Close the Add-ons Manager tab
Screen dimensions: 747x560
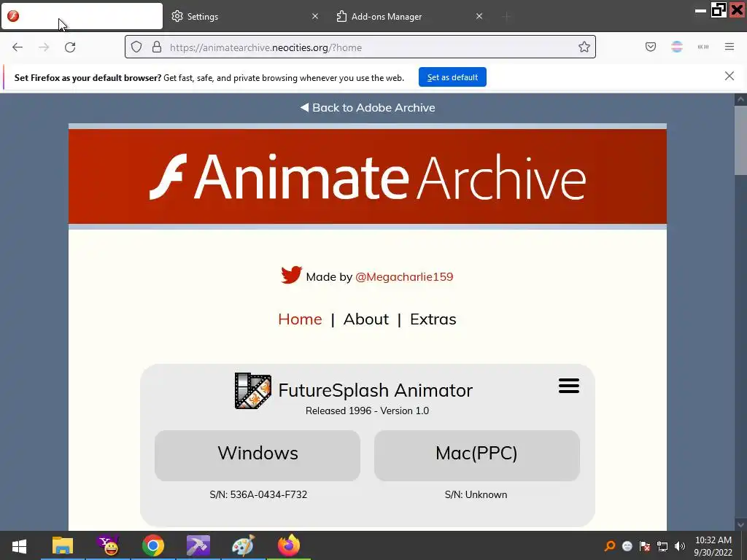(x=479, y=16)
